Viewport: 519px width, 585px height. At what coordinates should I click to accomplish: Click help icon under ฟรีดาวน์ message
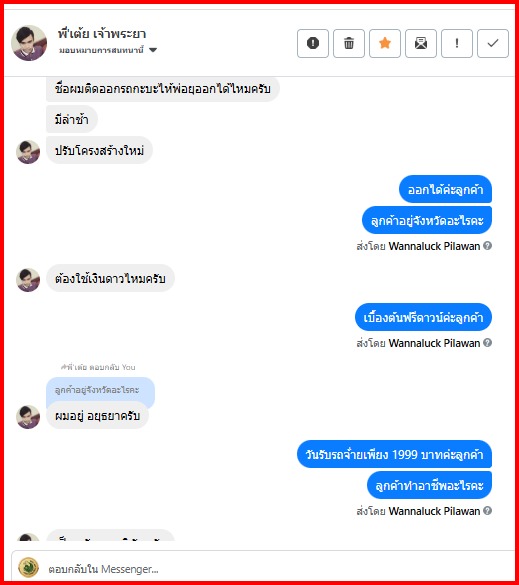pos(487,342)
